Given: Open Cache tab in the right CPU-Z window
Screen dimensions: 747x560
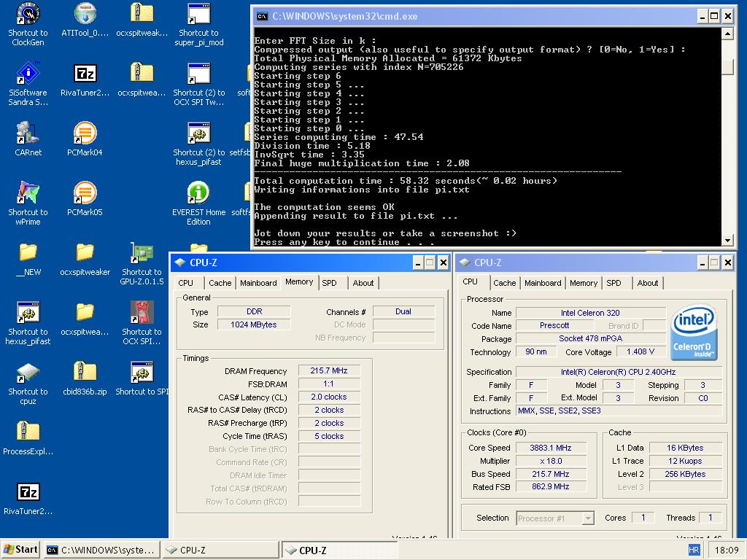Looking at the screenshot, I should 505,283.
